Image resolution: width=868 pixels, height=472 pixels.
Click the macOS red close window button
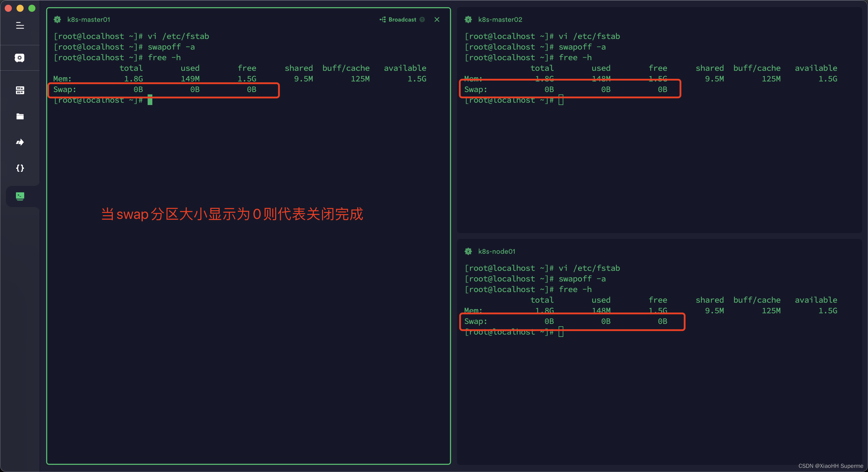pyautogui.click(x=9, y=8)
